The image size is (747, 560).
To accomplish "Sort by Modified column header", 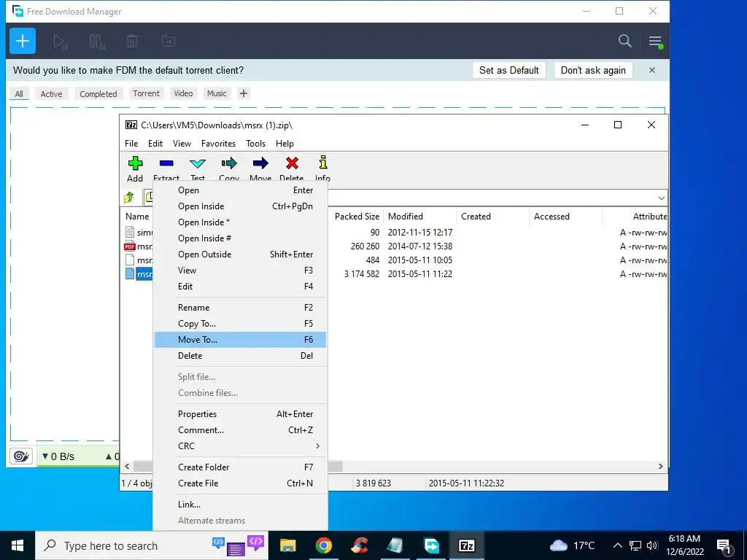I will click(x=419, y=216).
